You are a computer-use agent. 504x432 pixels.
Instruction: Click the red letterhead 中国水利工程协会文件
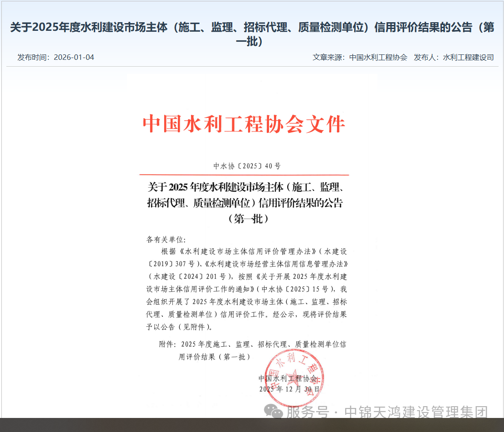click(x=244, y=124)
